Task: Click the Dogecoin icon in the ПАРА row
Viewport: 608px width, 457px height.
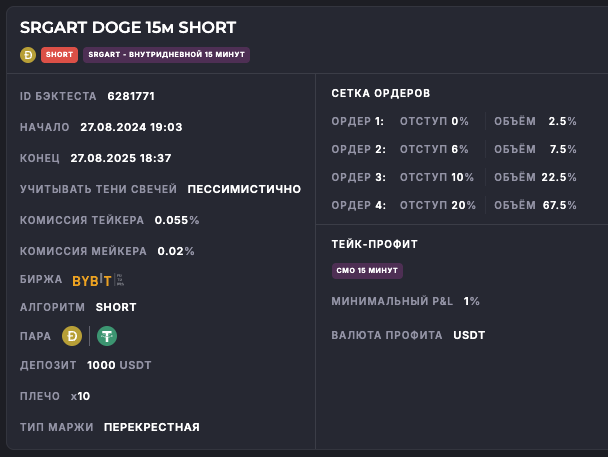Action: (72, 336)
